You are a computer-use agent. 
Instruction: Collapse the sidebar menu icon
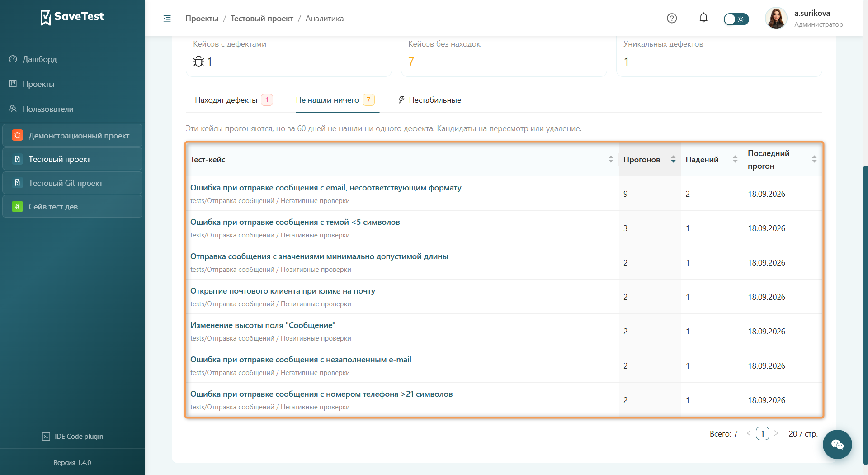pos(167,19)
